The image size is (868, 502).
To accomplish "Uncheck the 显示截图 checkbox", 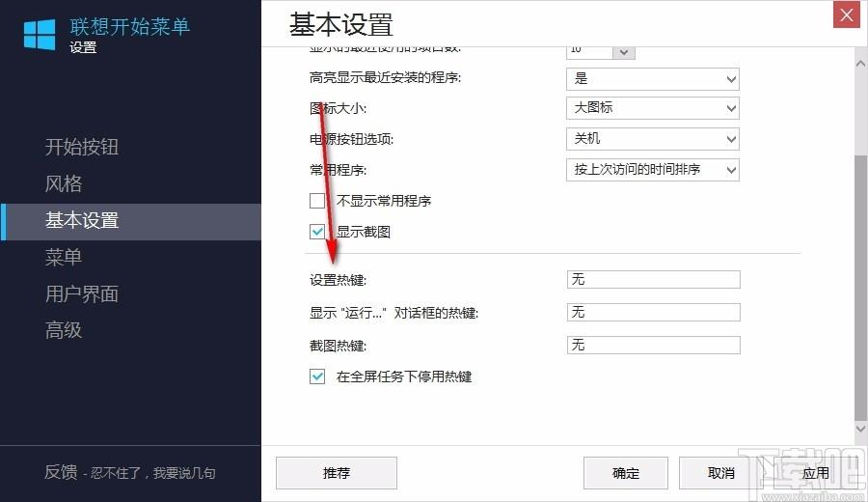I will point(317,232).
